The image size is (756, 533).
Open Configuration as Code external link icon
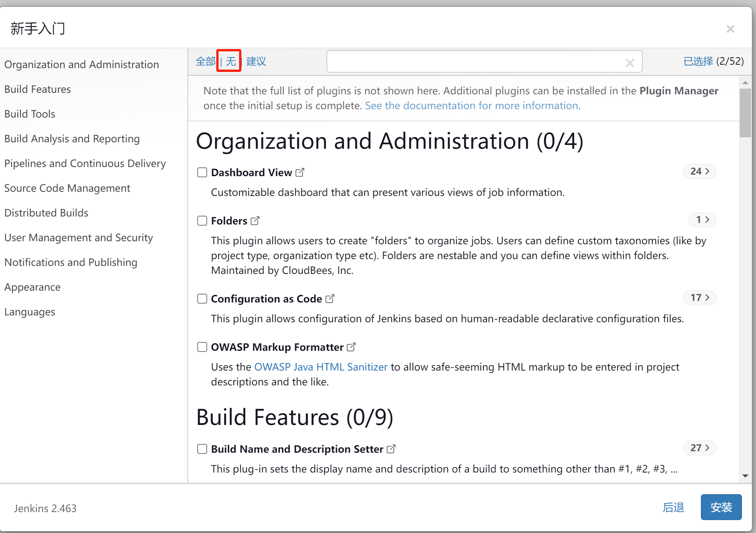(x=330, y=299)
